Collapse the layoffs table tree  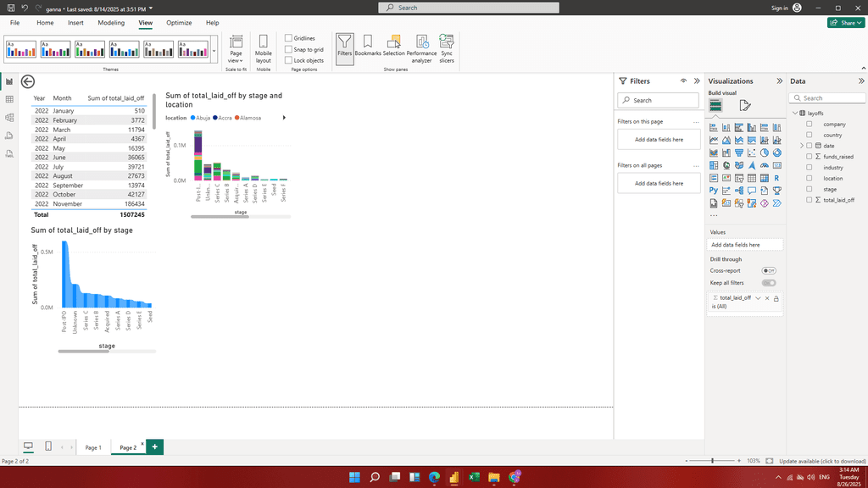(795, 113)
